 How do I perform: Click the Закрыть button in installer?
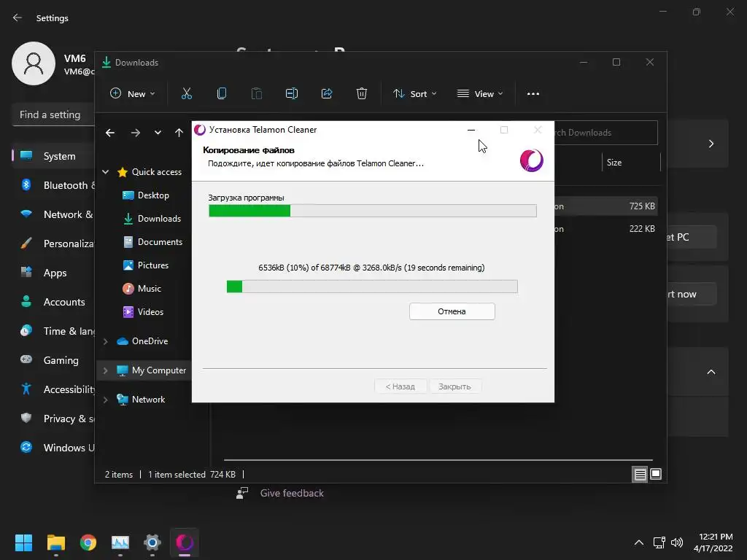pyautogui.click(x=454, y=386)
